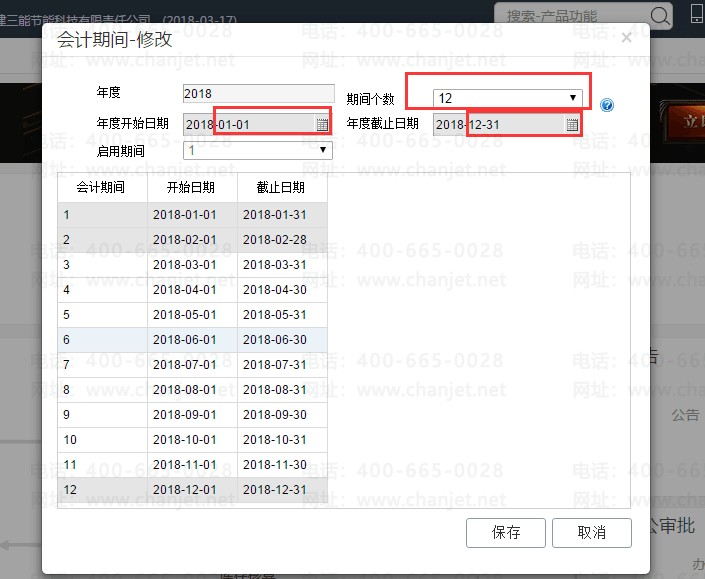Click end date 2018-06-30
The image size is (705, 579).
point(282,340)
